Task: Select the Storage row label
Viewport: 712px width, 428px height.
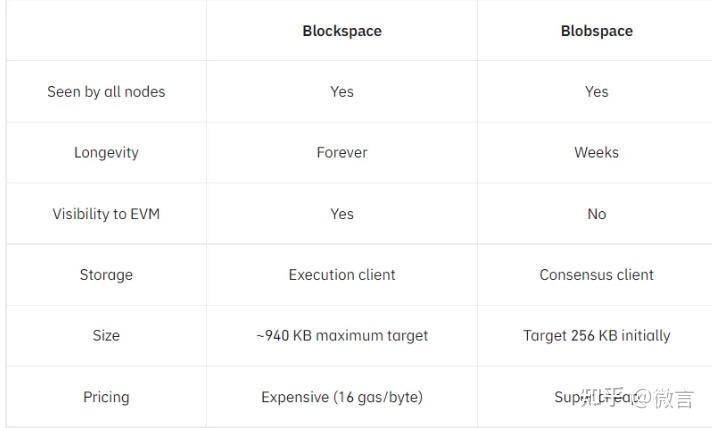Action: pos(106,275)
